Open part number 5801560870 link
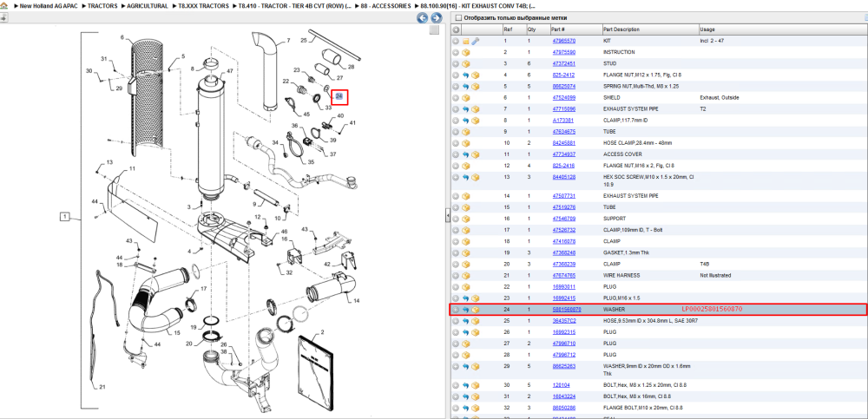This screenshot has width=868, height=419. pyautogui.click(x=566, y=310)
